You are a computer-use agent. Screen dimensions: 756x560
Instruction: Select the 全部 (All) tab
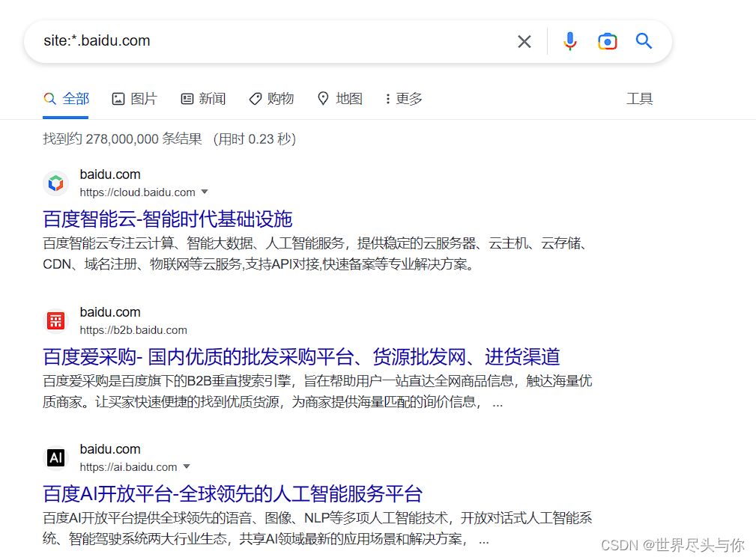point(66,99)
